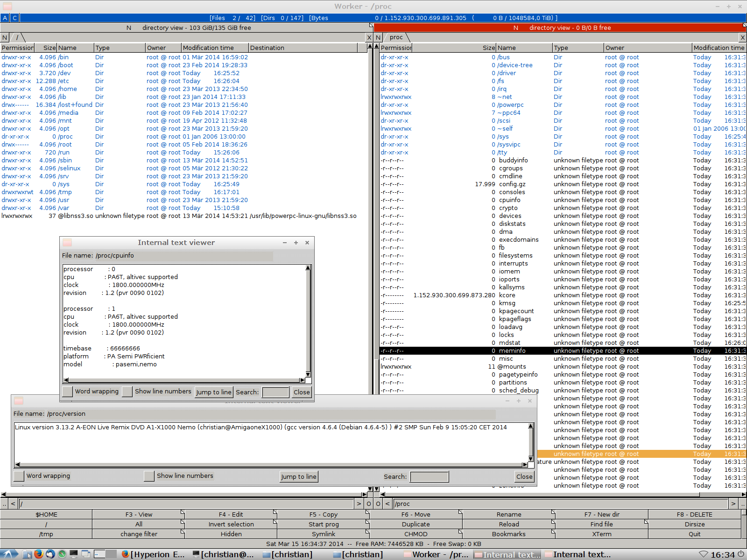
Task: Enable Word wrapping in version viewer
Action: [19, 476]
